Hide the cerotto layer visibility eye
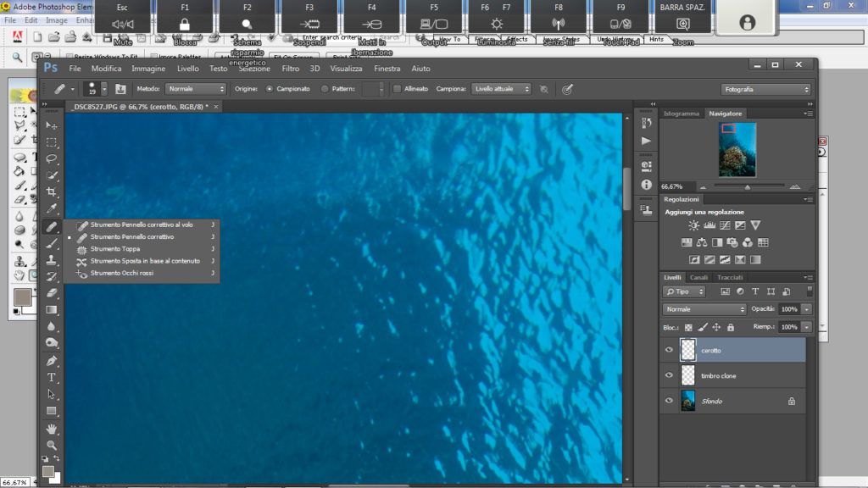This screenshot has height=488, width=868. tap(669, 350)
